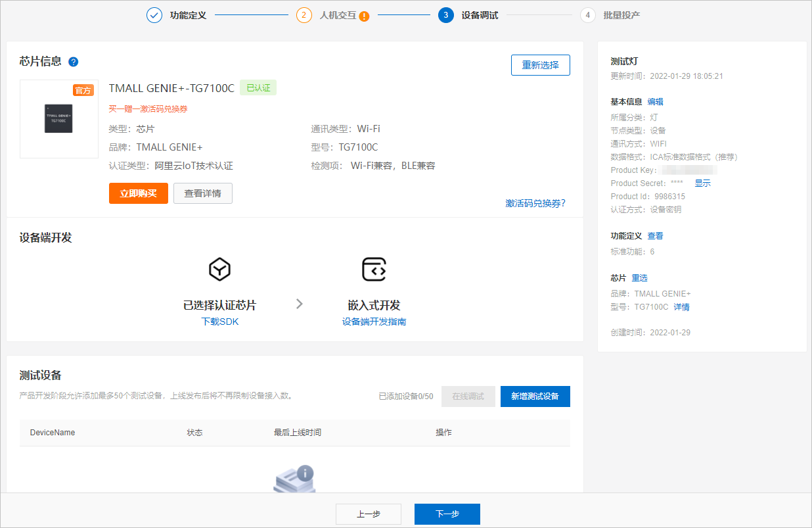
Task: Click 检测项 Wi-Fi兼容，BLE兼容 text
Action: point(373,166)
